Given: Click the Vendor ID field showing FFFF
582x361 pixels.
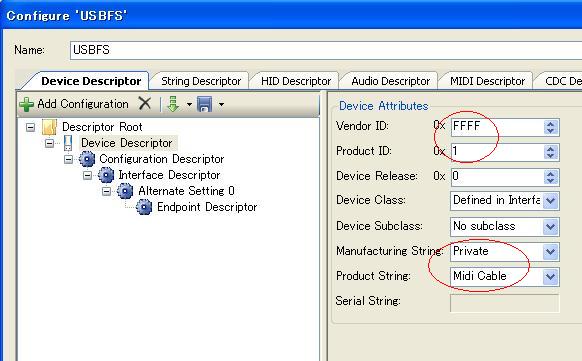Looking at the screenshot, I should (497, 127).
